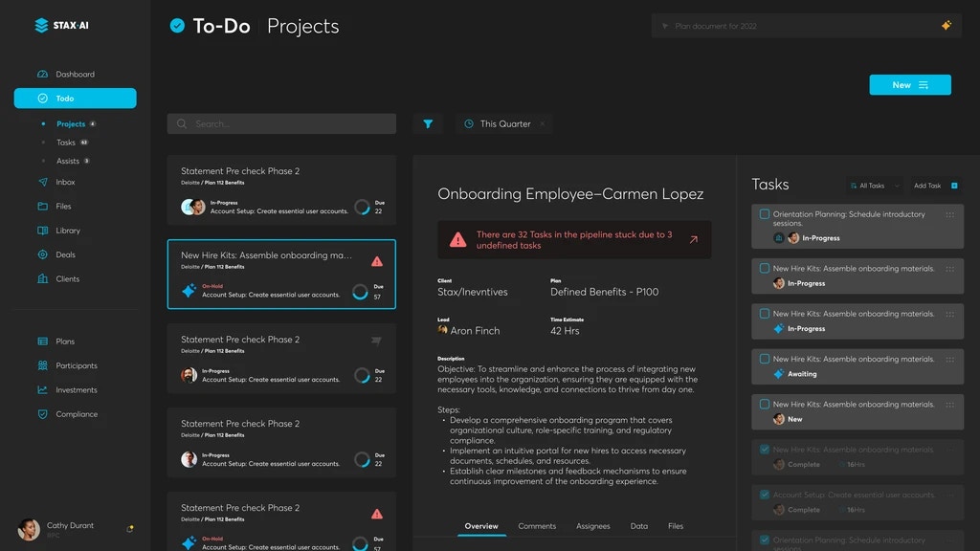Image resolution: width=980 pixels, height=551 pixels.
Task: Mark the task with status New as done
Action: point(764,404)
